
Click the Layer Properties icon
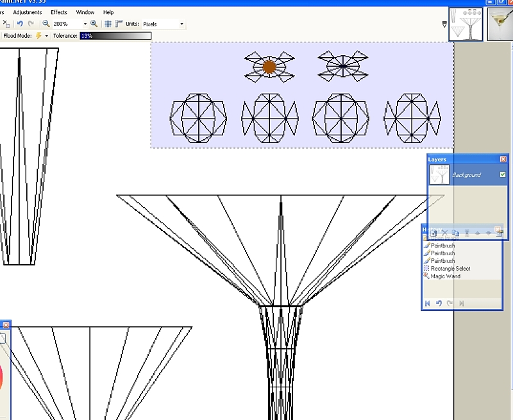(x=499, y=233)
